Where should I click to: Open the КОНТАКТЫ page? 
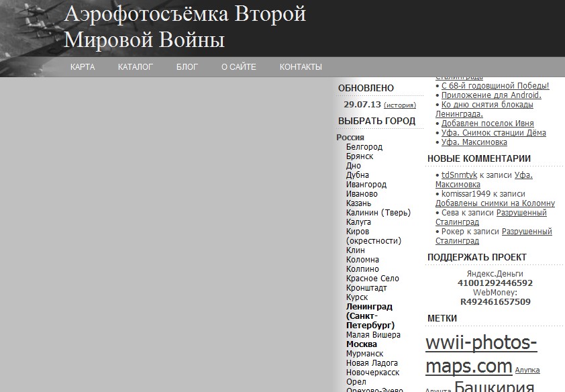pos(301,67)
